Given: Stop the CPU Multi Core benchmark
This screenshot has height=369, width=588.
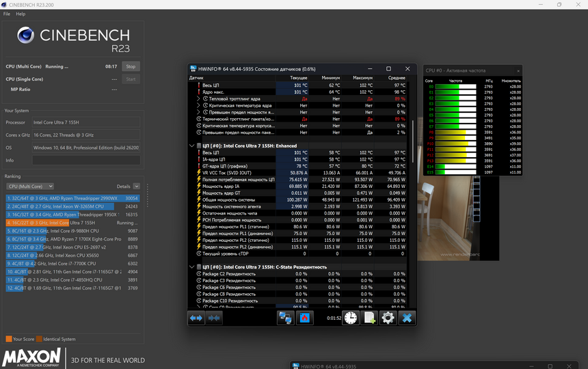Looking at the screenshot, I should [130, 67].
